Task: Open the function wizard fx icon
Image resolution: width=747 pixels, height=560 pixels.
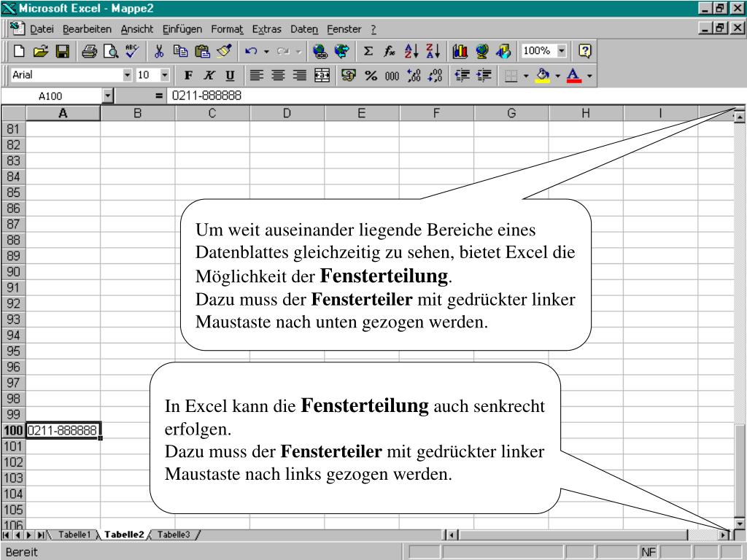Action: pyautogui.click(x=390, y=51)
